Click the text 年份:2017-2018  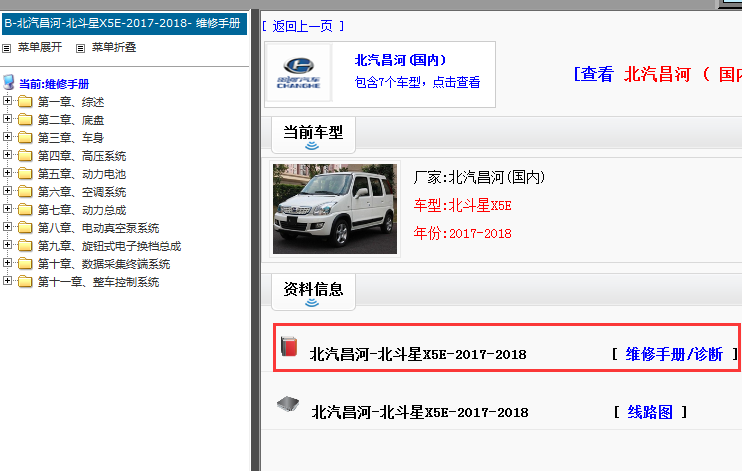(462, 233)
